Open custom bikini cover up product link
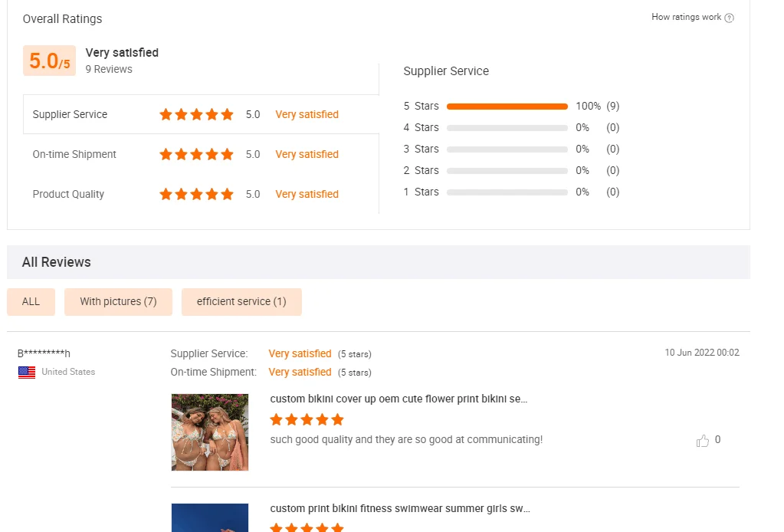Viewport: 784px width, 532px height. (x=399, y=399)
